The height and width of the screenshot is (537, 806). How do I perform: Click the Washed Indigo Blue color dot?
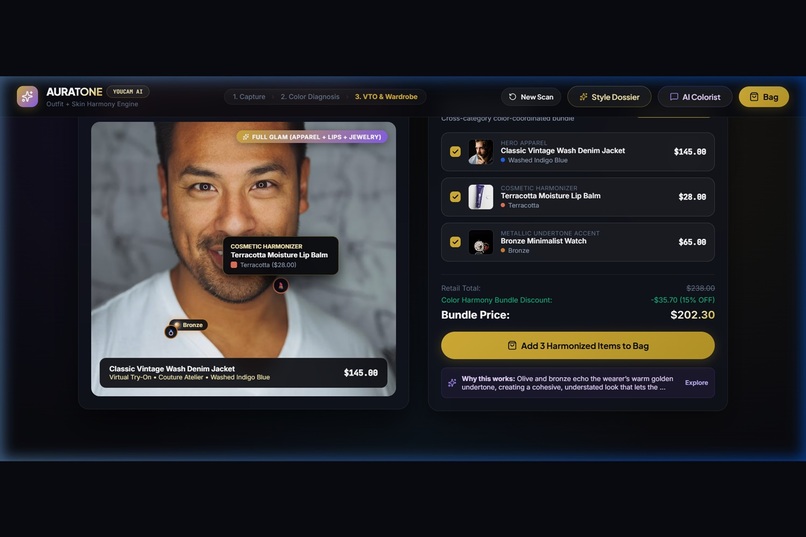(503, 160)
